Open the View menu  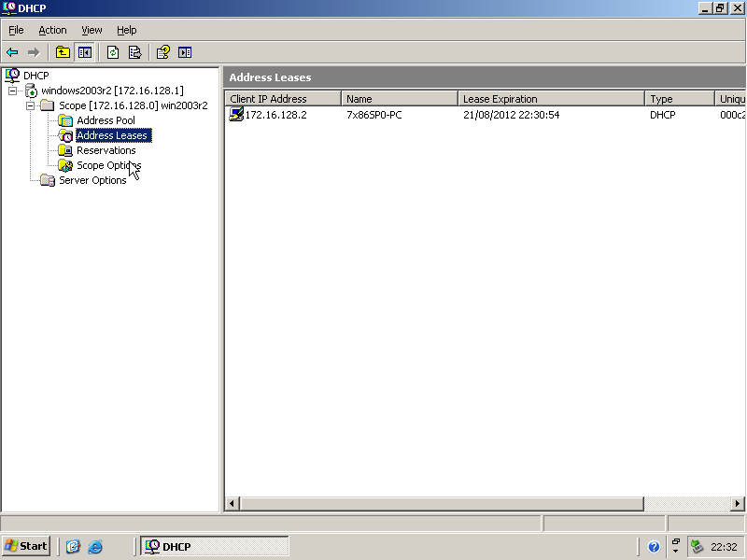92,30
